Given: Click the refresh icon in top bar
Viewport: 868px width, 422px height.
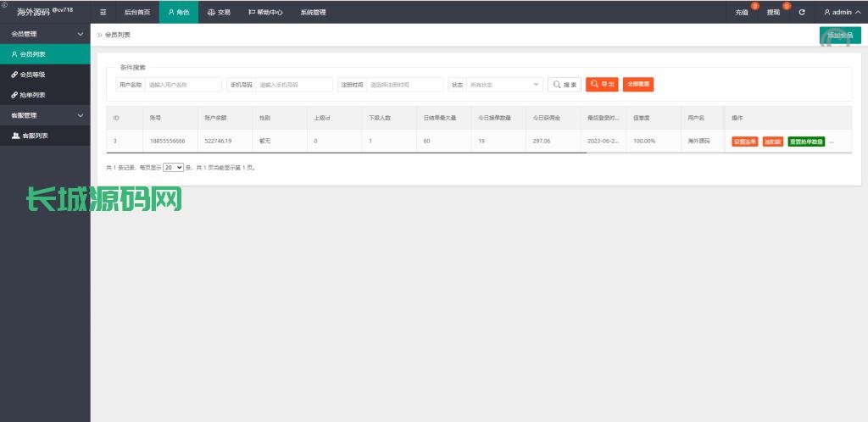Looking at the screenshot, I should (802, 13).
